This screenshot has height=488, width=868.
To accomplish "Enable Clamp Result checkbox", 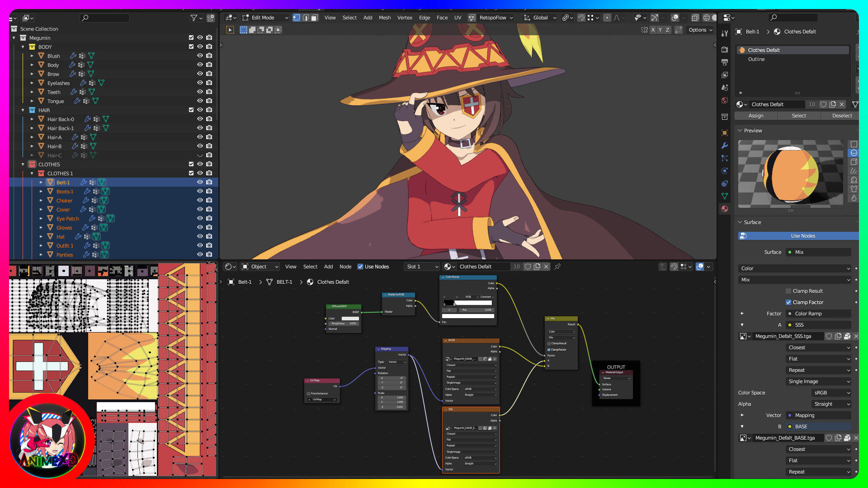I will (788, 291).
